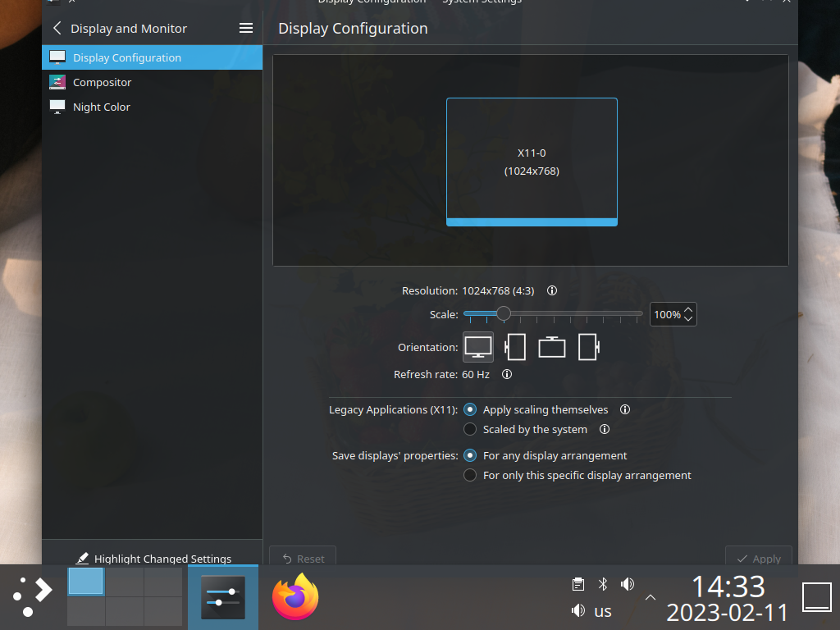Click System Settings taskbar icon

coord(223,597)
